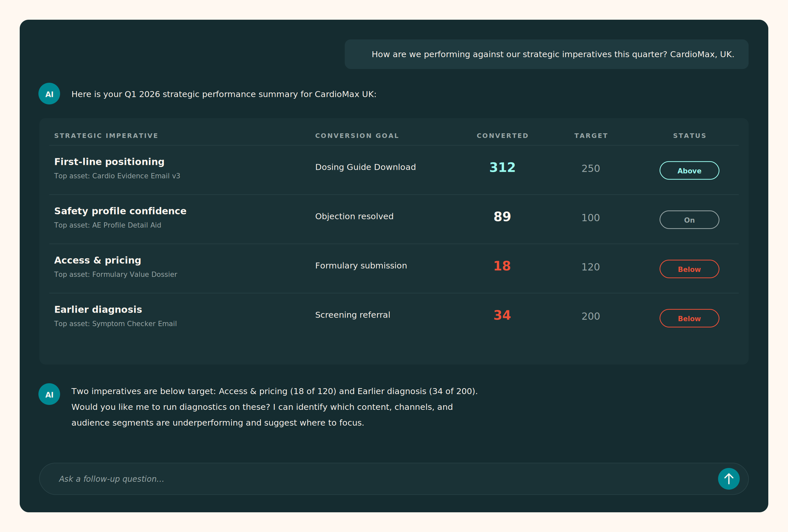Click the AI avatar beside the performance summary

pos(49,94)
